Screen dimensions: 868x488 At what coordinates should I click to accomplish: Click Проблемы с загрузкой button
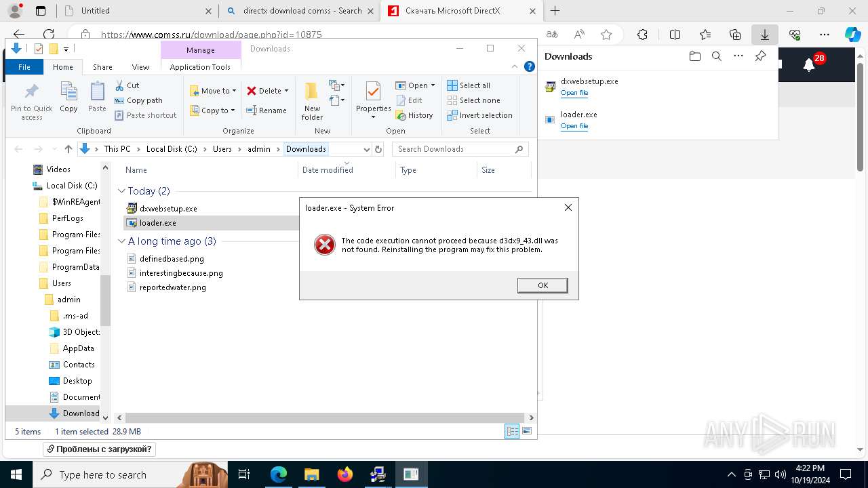(100, 449)
